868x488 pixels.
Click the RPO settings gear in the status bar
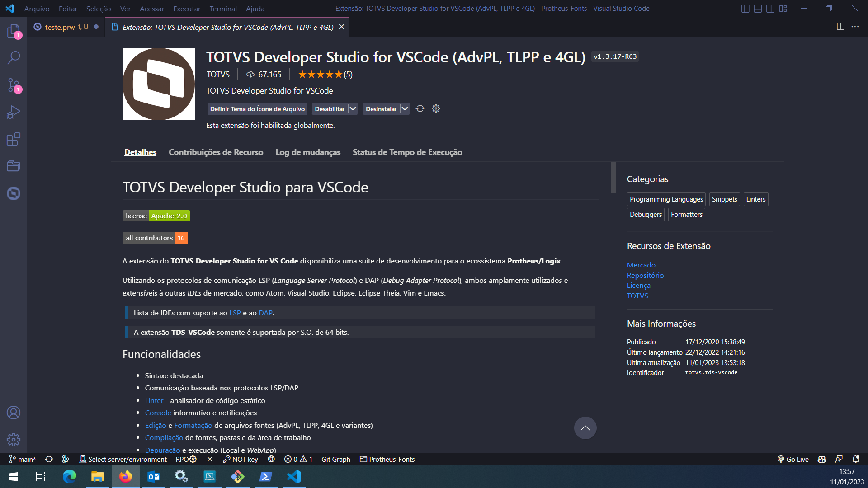193,459
